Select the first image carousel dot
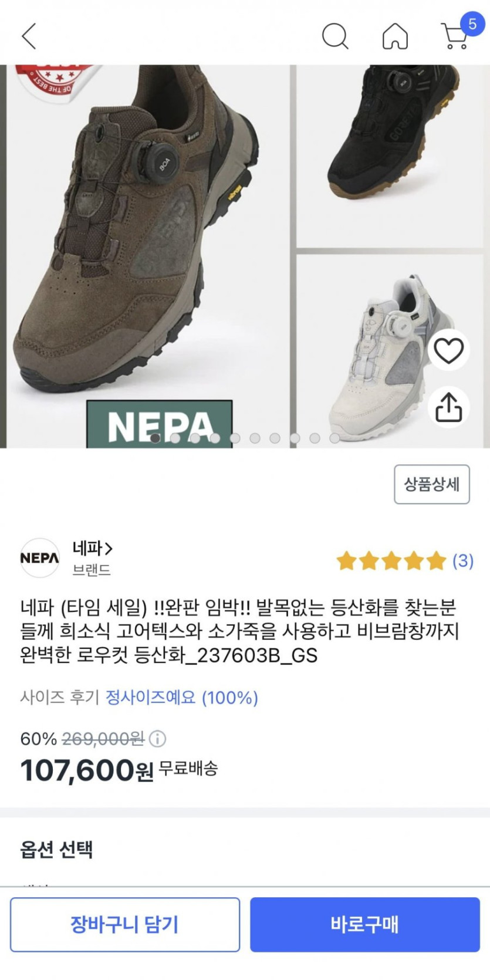Viewport: 490px width, 980px height. pyautogui.click(x=155, y=438)
